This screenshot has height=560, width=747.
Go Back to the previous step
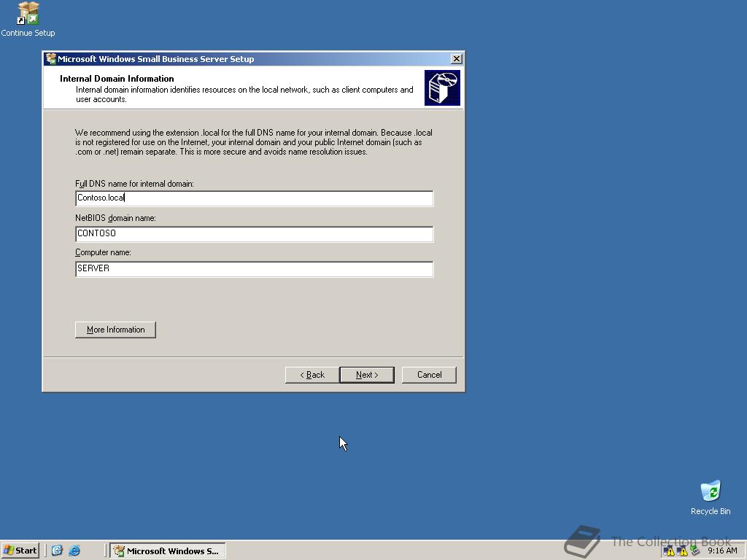click(x=312, y=375)
